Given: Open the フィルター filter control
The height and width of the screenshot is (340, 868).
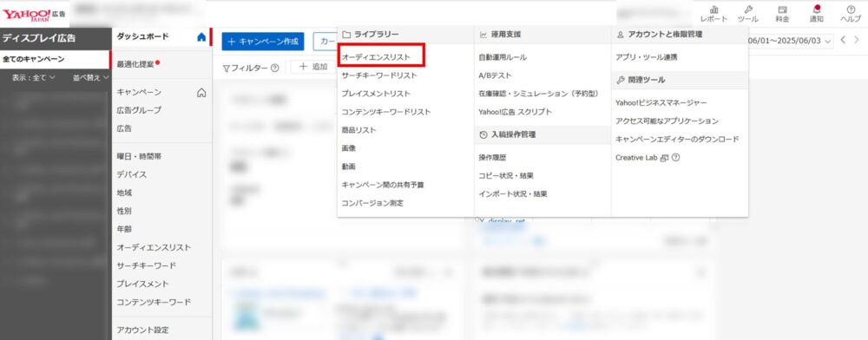Looking at the screenshot, I should pos(246,68).
